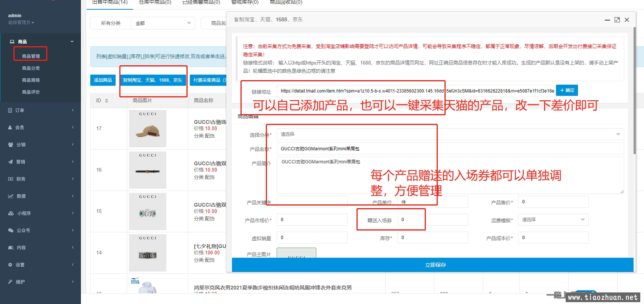Sort by ID column arrows
This screenshot has width=644, height=304.
click(x=107, y=101)
